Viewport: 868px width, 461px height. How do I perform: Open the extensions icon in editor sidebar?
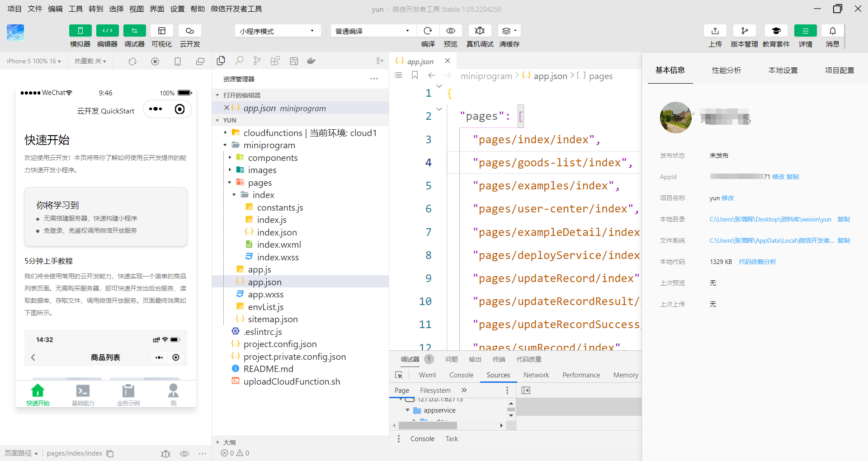click(275, 61)
